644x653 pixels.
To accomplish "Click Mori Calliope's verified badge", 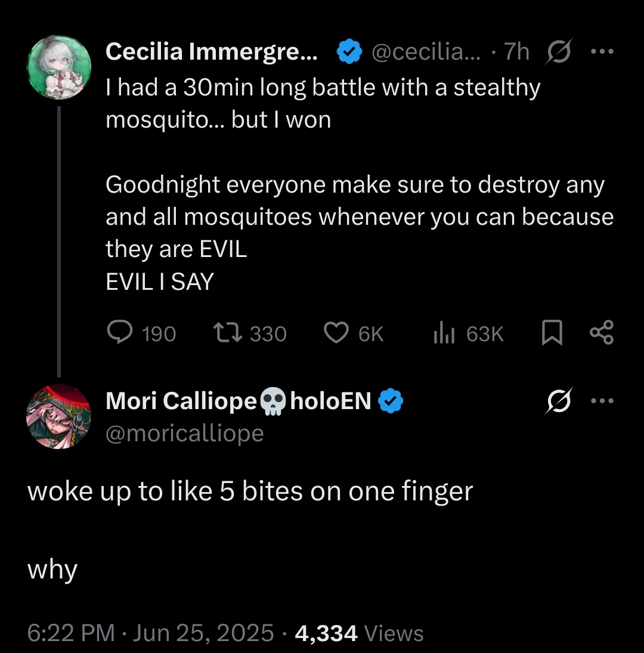I will 390,401.
